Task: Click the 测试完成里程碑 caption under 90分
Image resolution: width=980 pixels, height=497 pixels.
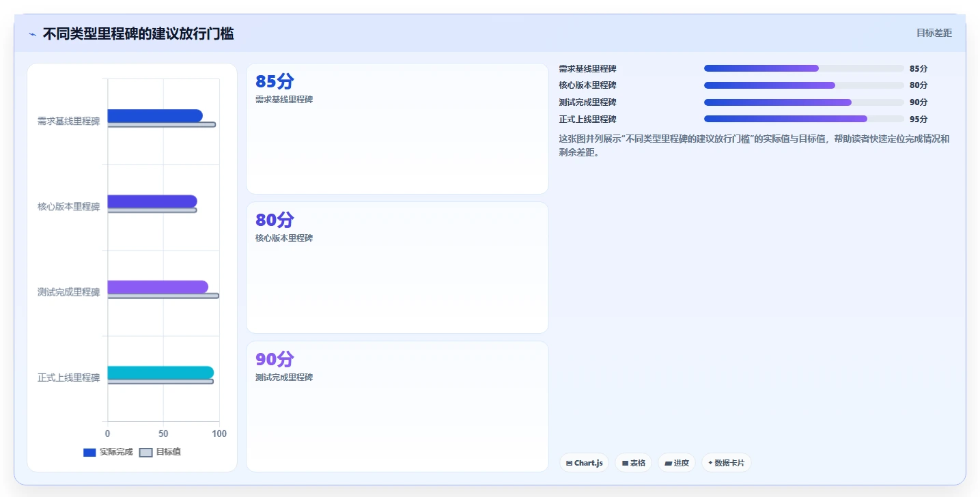Action: tap(284, 377)
